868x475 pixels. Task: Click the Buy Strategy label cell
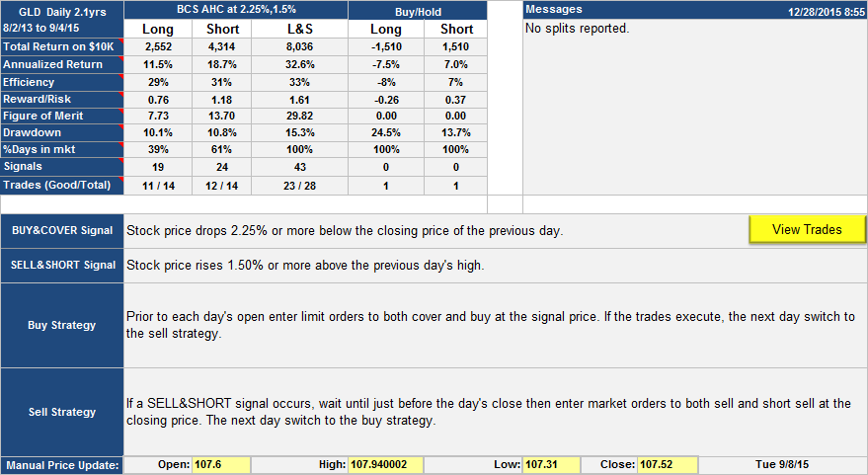pos(62,324)
